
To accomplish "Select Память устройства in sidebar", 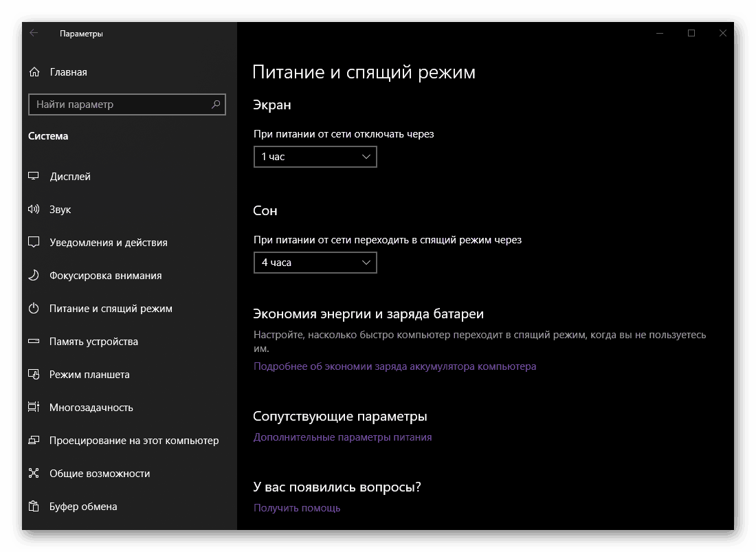I will pos(93,342).
